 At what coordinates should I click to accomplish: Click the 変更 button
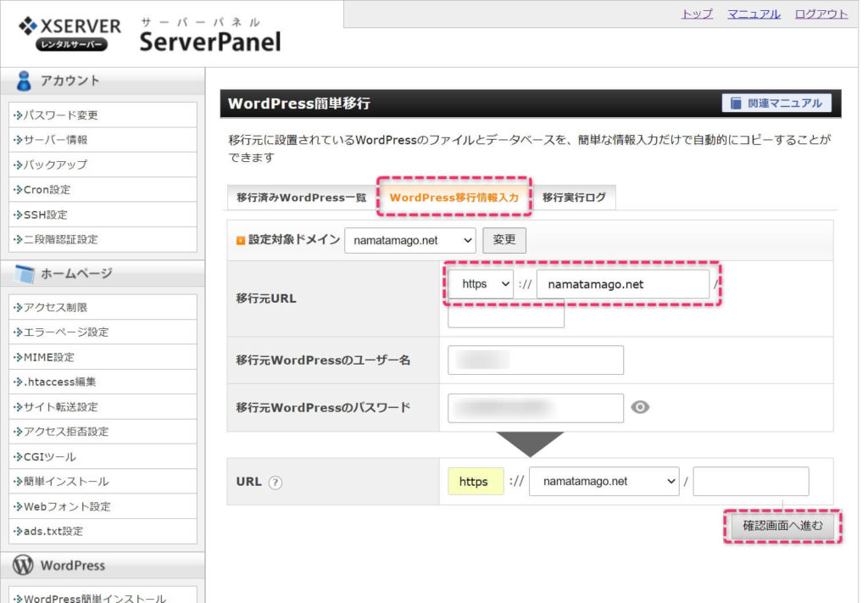coord(504,240)
